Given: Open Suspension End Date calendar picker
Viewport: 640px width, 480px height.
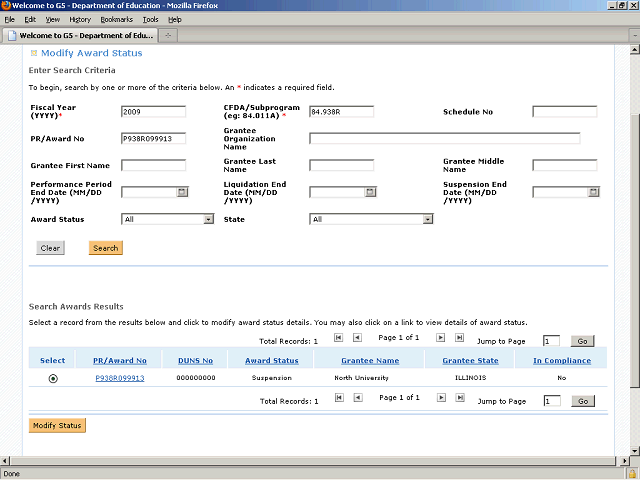Looking at the screenshot, I should pyautogui.click(x=593, y=192).
